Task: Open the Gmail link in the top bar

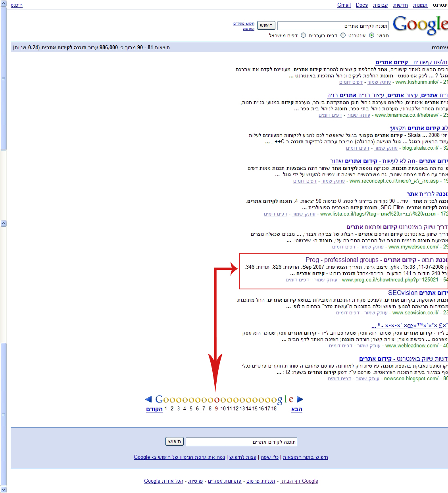Action: pos(344,5)
